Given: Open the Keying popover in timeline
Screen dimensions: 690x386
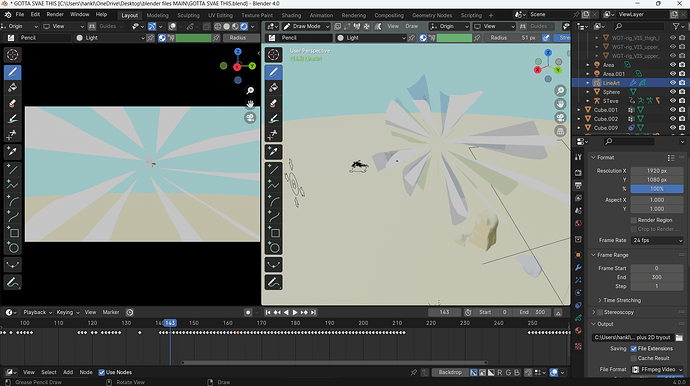Looking at the screenshot, I should (x=67, y=312).
